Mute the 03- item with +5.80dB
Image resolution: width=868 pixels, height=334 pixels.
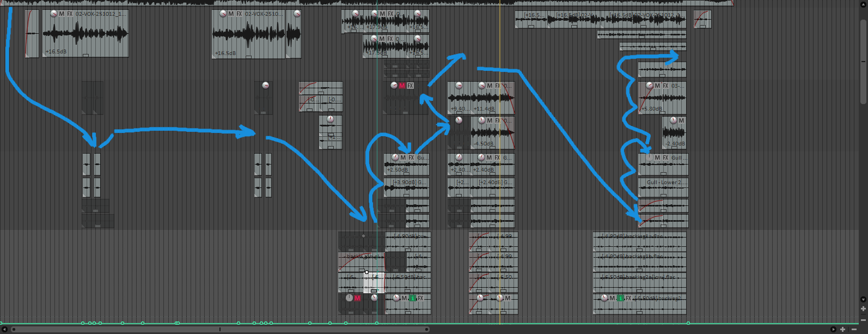(657, 86)
